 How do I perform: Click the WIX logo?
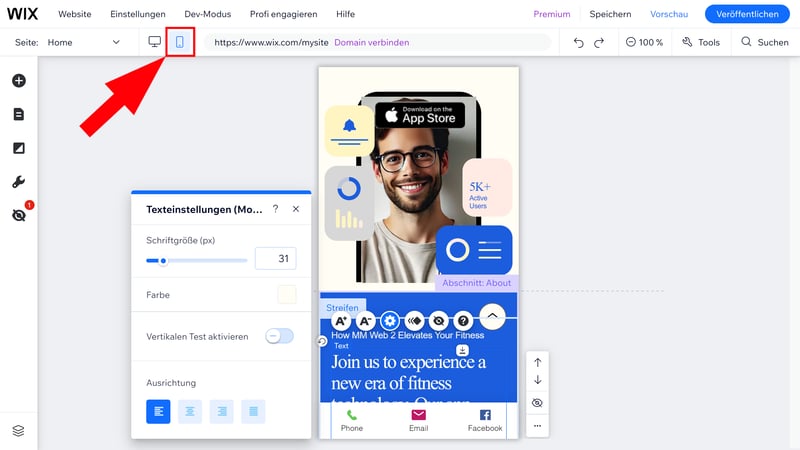[22, 14]
